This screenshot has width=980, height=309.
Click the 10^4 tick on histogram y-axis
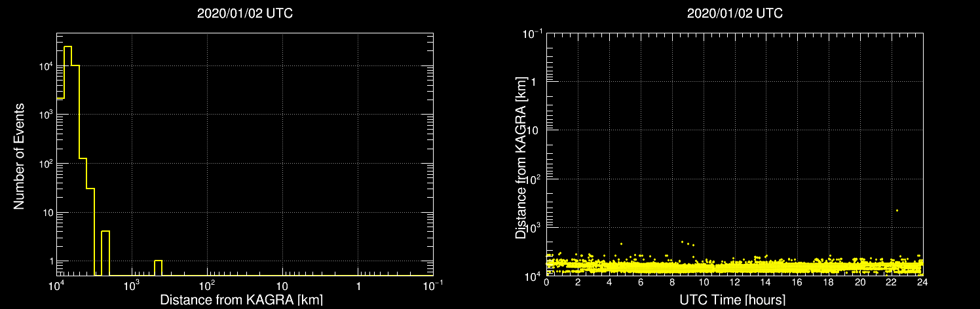pos(45,66)
